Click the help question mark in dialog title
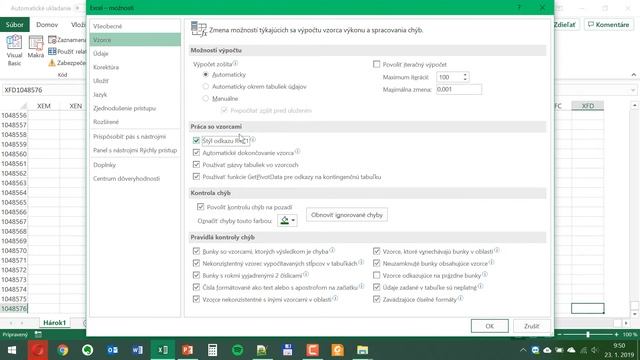This screenshot has height=360, width=640. (519, 7)
